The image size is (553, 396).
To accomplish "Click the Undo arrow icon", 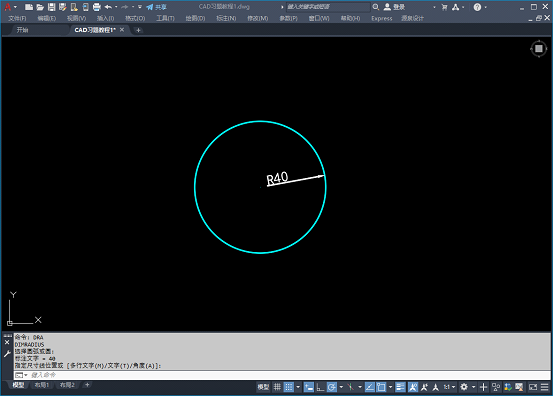I will 108,7.
